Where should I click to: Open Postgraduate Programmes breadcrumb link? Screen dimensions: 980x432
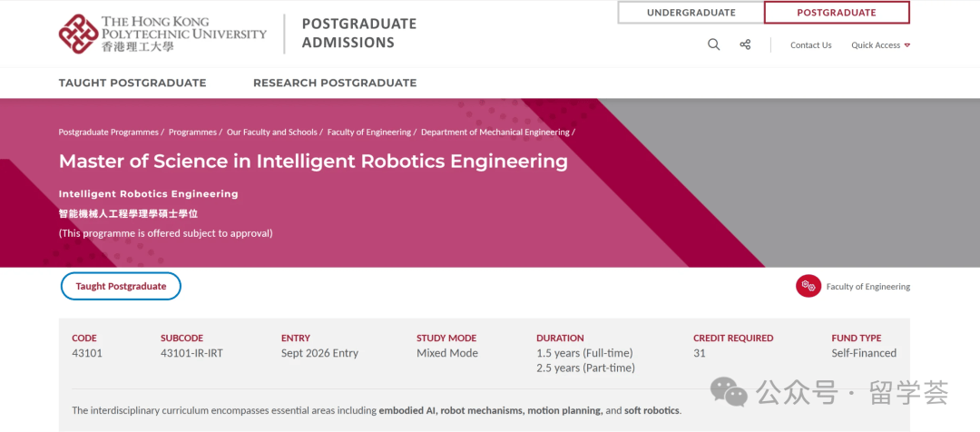109,132
